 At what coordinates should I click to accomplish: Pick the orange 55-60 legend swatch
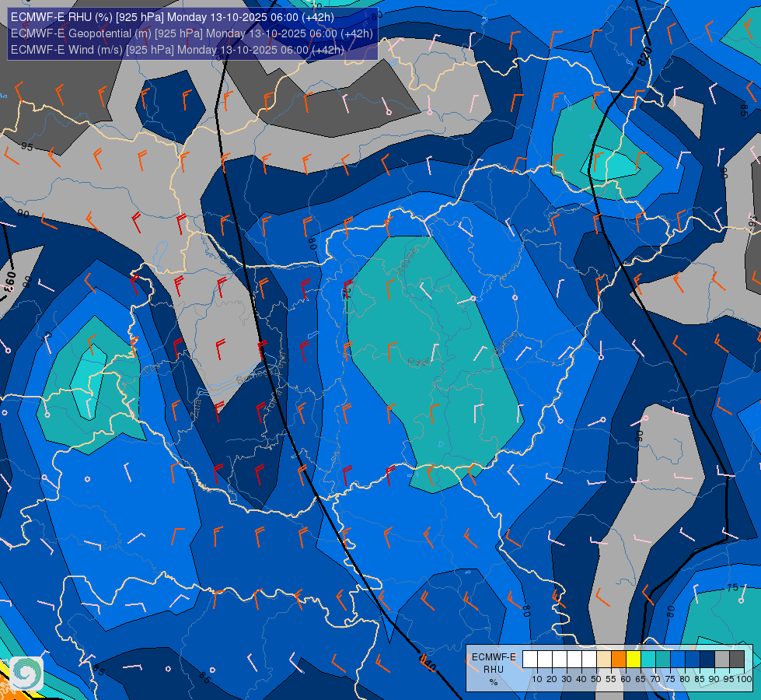(x=619, y=660)
